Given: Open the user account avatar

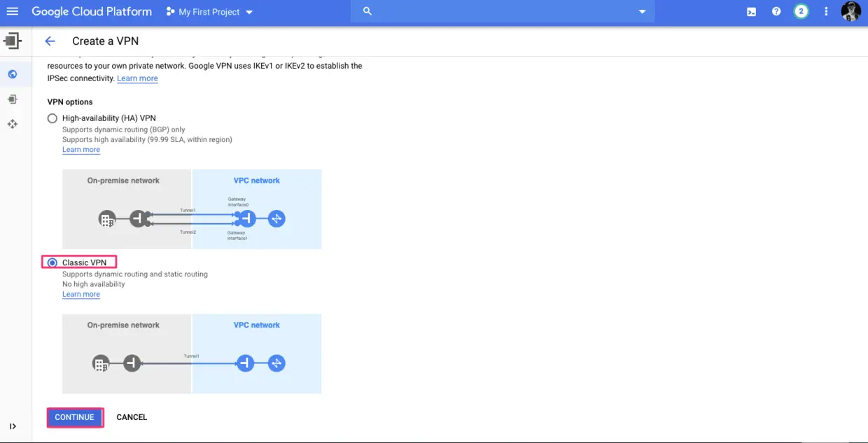Looking at the screenshot, I should (x=850, y=12).
